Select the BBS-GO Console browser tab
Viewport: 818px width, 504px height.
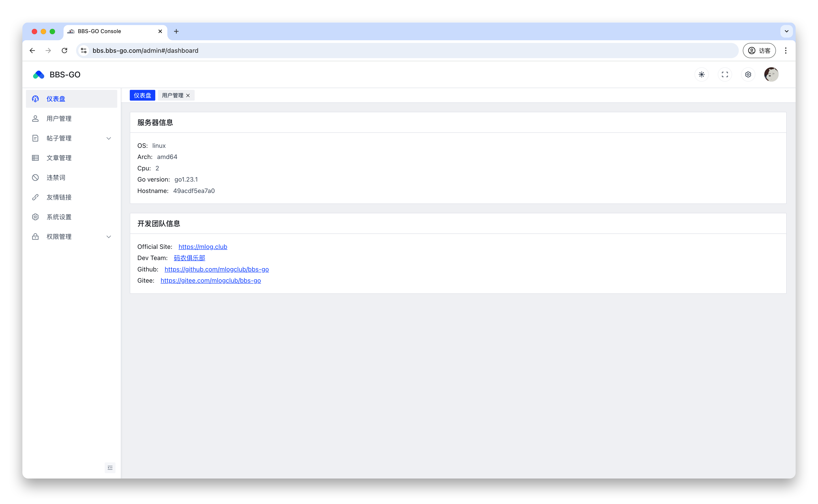[x=115, y=31]
